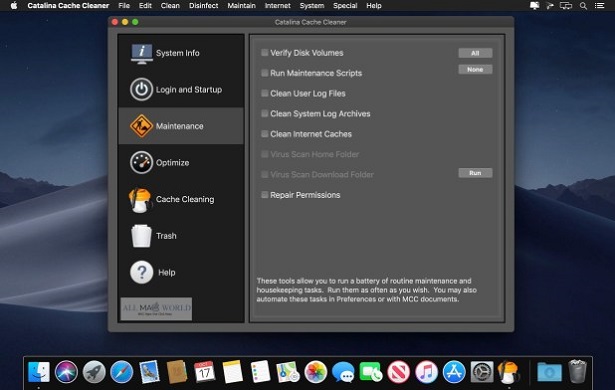Open the Clean menu

click(170, 6)
